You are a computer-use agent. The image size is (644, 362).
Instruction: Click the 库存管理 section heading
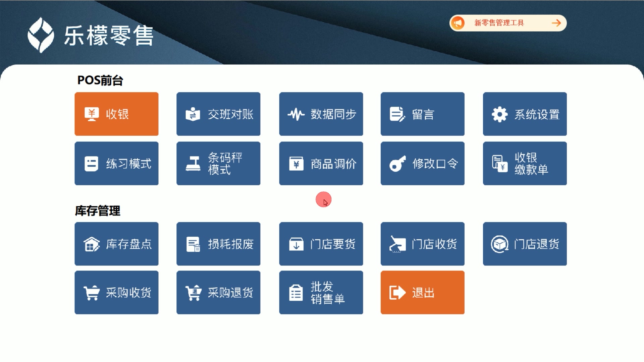point(98,211)
